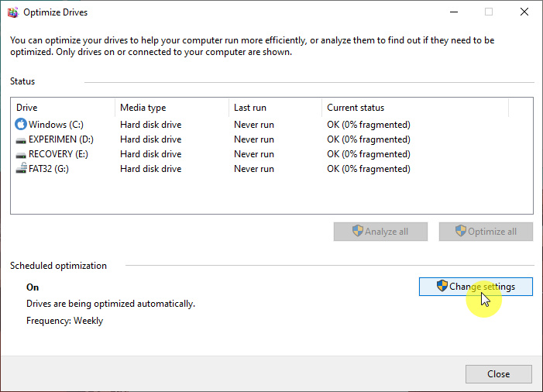Screen dimensions: 543x392
Task: Sort list by Media type column header
Action: tap(172, 108)
